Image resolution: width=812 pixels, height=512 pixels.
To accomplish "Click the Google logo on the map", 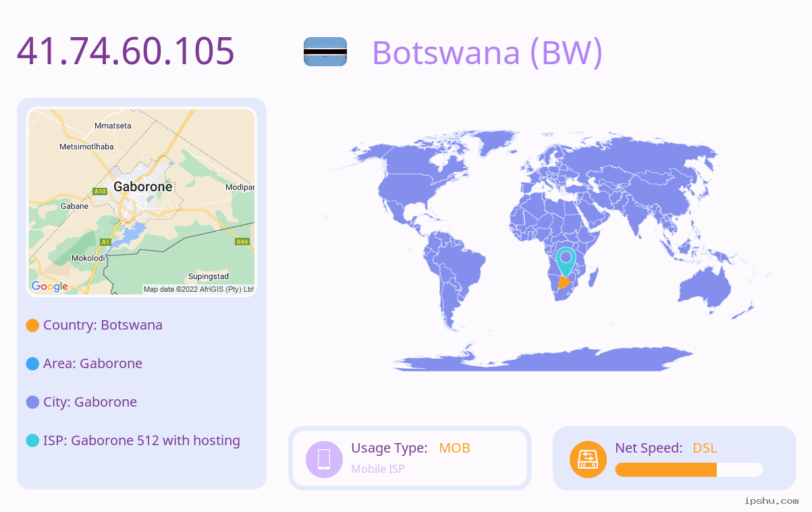I will coord(50,286).
